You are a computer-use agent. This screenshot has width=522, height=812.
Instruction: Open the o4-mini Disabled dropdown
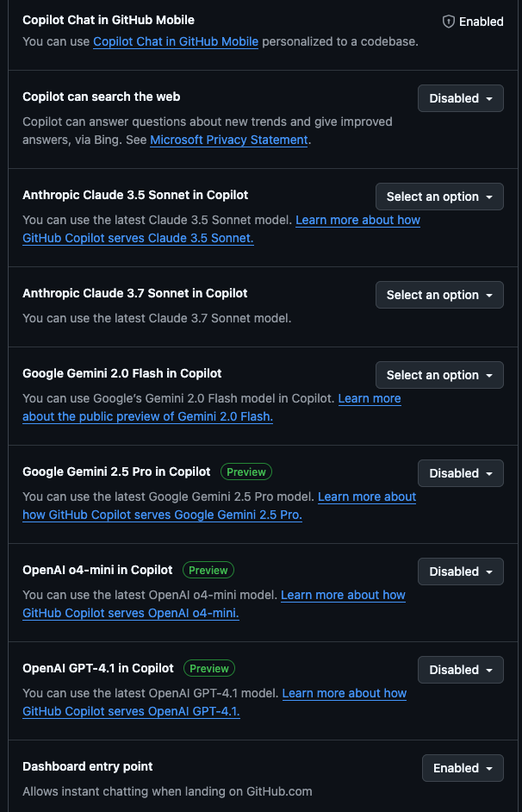tap(460, 571)
